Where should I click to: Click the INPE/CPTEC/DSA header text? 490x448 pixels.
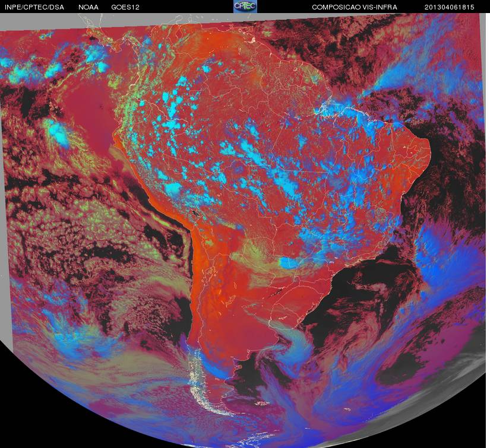point(34,7)
